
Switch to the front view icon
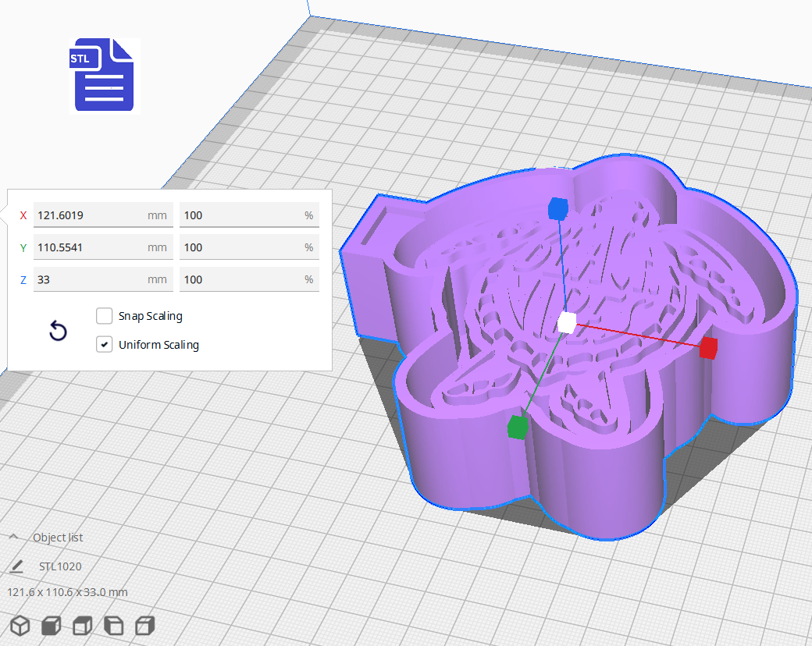50,625
